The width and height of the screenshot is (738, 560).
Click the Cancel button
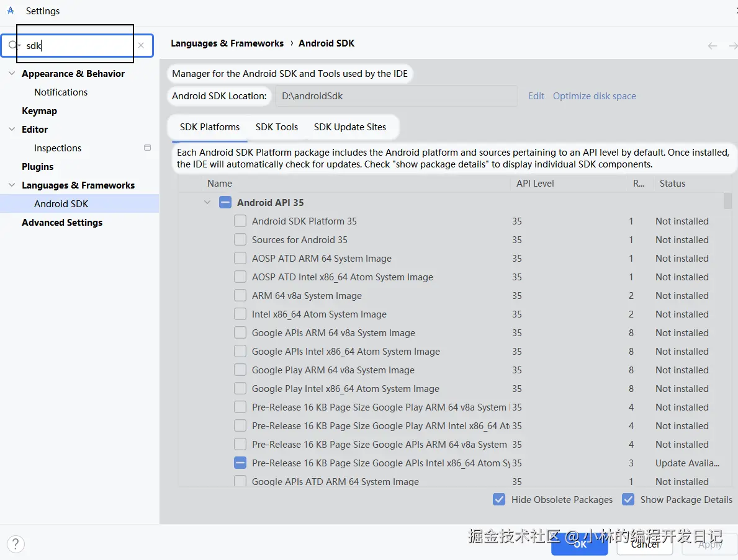coord(645,544)
